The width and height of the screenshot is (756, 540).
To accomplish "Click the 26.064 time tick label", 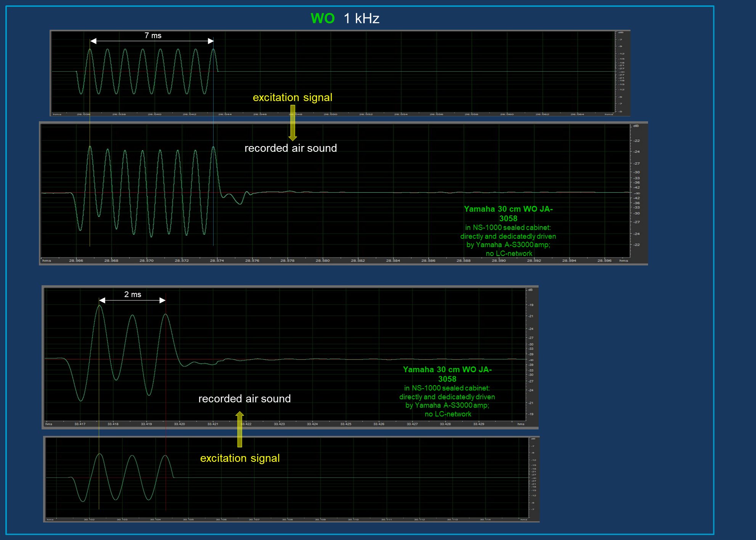I will [577, 114].
